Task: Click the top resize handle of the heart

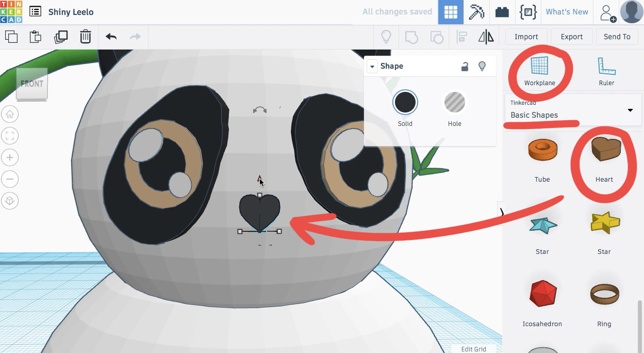Action: (x=259, y=195)
